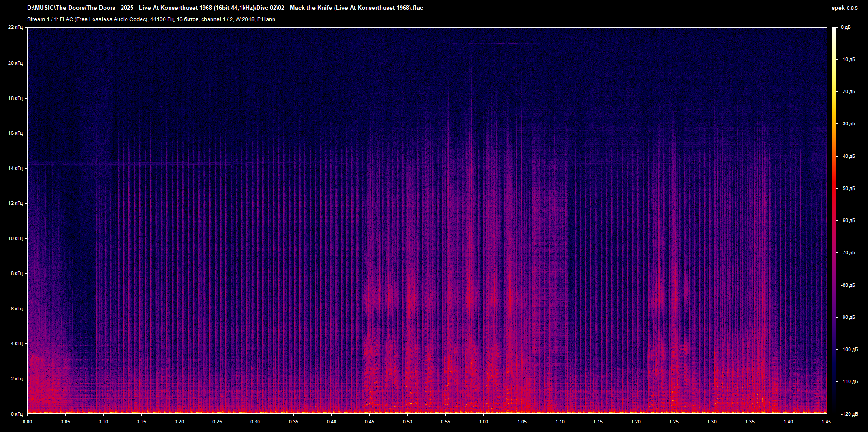Click the 22 кГц frequency axis label

15,28
